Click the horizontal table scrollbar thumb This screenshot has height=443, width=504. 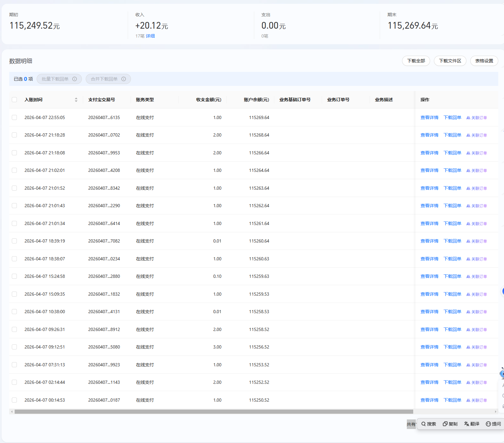pyautogui.click(x=213, y=411)
